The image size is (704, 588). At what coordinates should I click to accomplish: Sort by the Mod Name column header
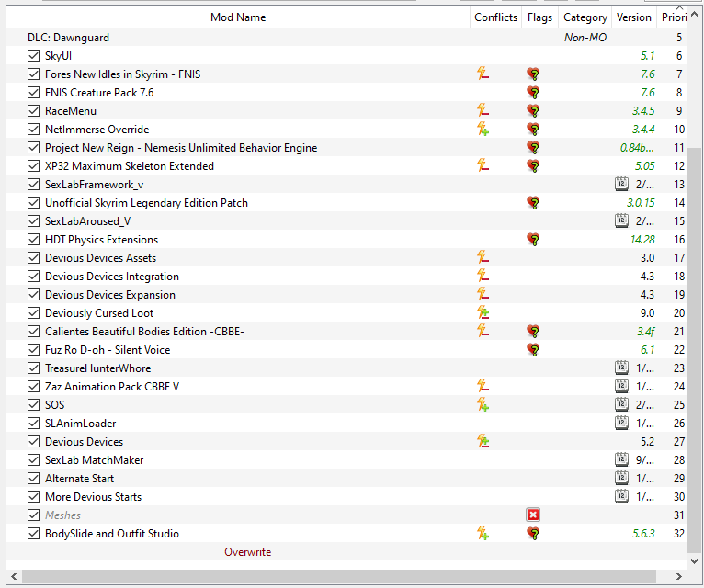[238, 17]
